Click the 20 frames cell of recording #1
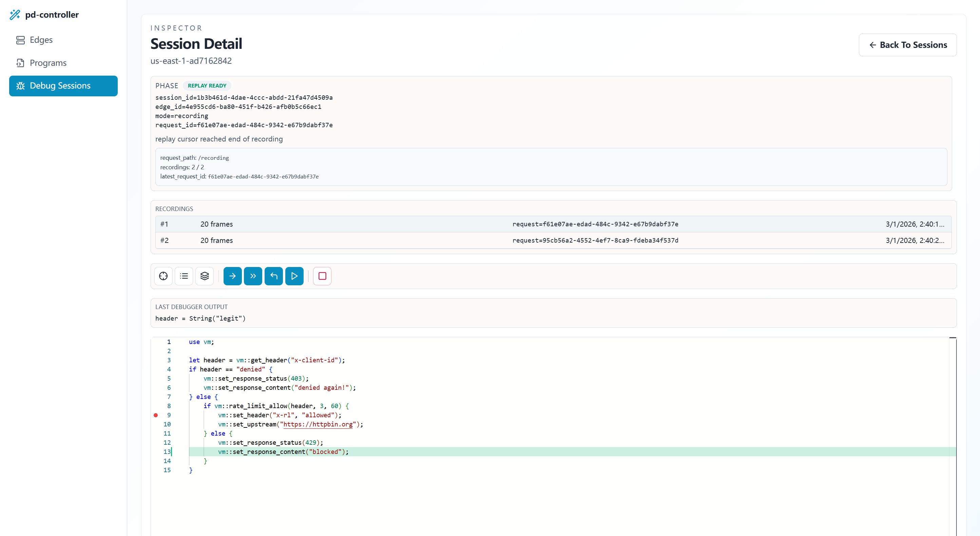The width and height of the screenshot is (980, 536). coord(216,224)
